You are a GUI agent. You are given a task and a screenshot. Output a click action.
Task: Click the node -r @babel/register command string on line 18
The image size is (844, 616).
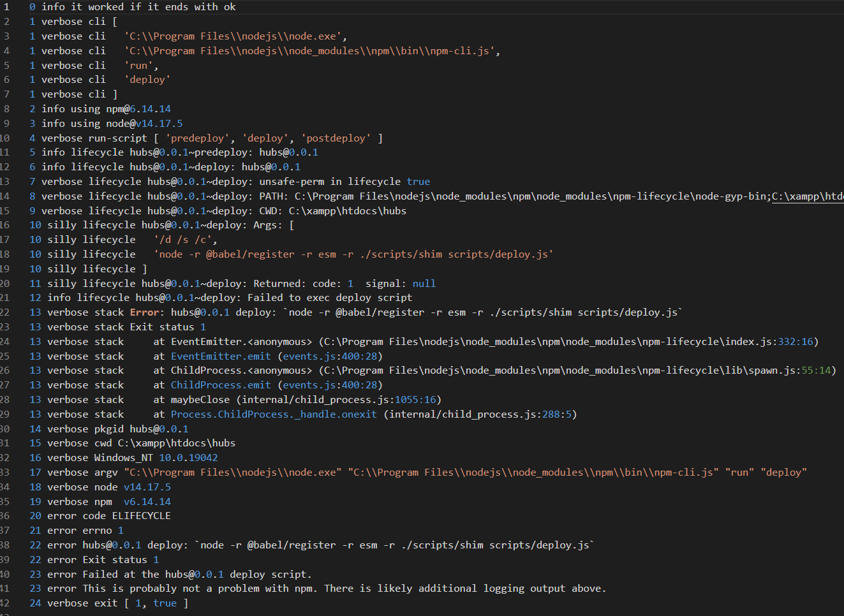tap(353, 254)
